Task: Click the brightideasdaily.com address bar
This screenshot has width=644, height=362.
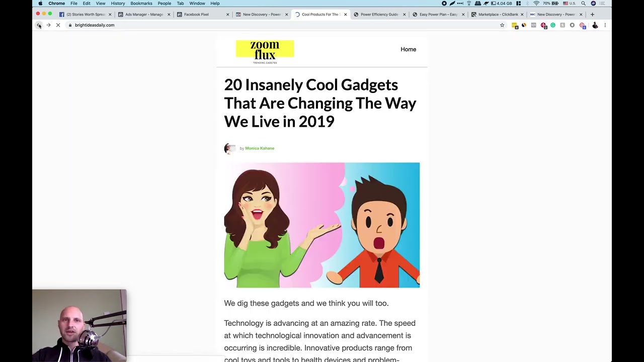Action: point(282,25)
